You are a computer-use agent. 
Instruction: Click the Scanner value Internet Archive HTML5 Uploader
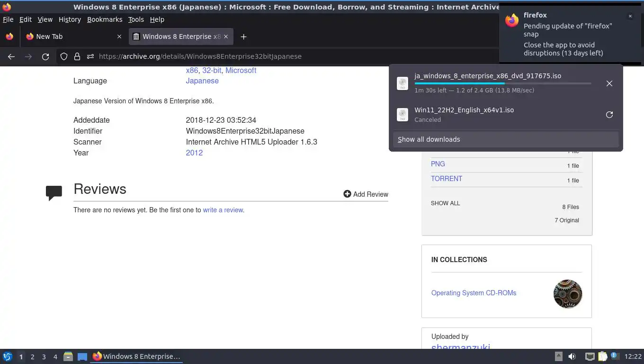coord(251,142)
